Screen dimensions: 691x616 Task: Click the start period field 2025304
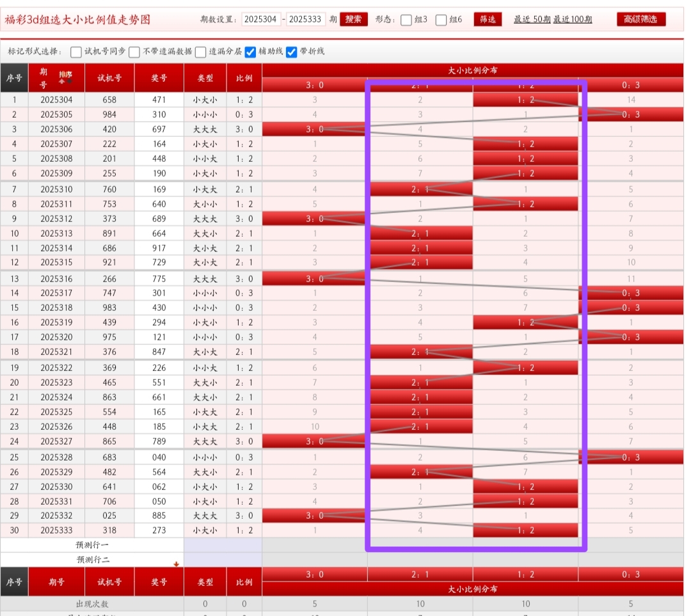coord(261,19)
